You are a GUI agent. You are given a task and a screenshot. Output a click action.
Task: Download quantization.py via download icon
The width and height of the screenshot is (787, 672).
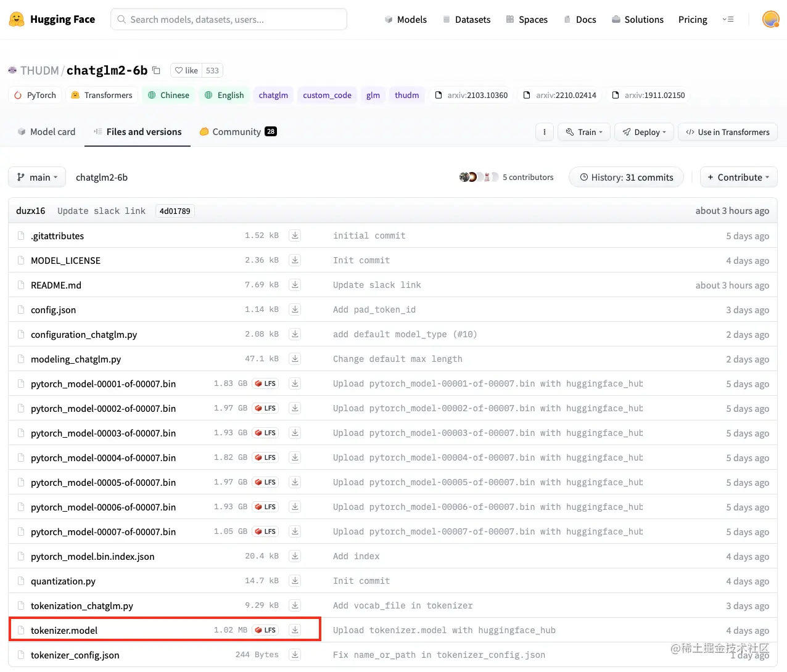click(x=295, y=581)
